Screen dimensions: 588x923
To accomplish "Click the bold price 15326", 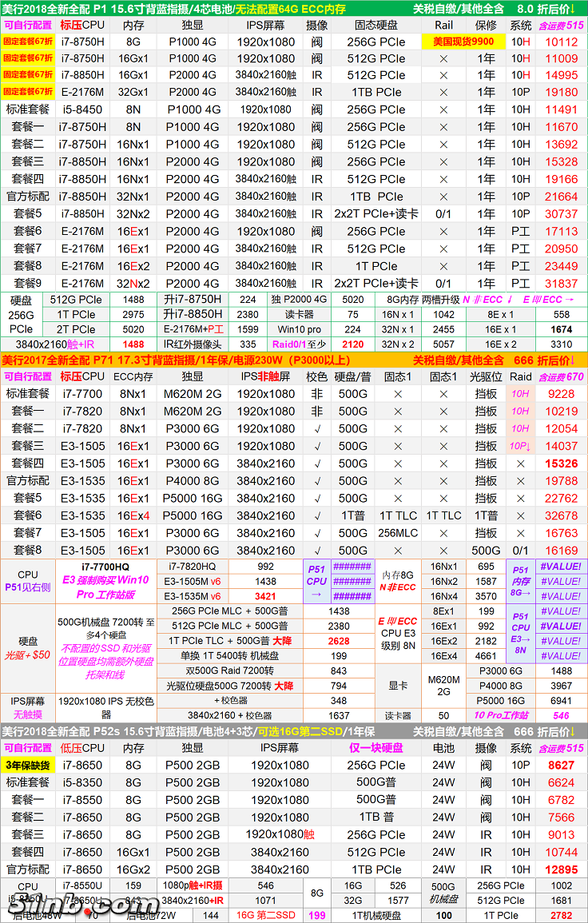I will click(561, 463).
